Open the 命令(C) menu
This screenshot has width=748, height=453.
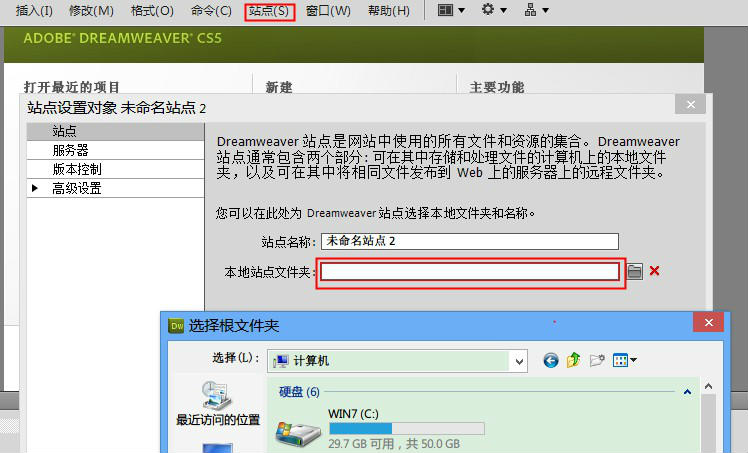[211, 10]
